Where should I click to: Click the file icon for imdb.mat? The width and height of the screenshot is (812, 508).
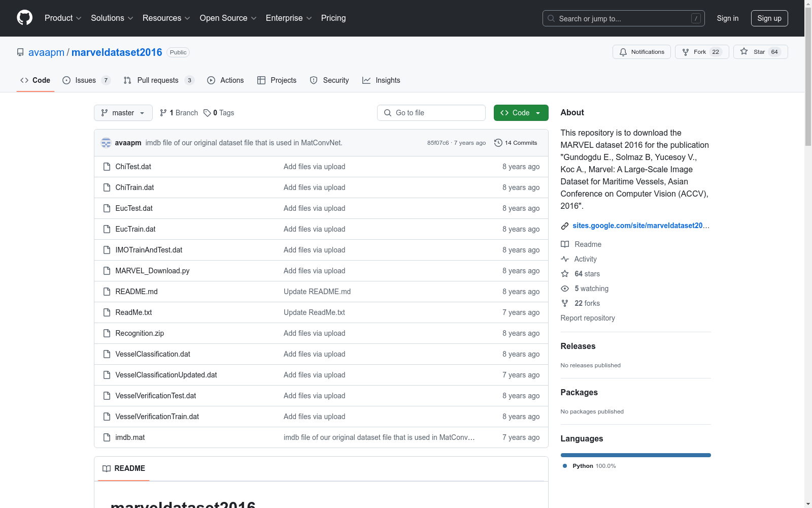coord(107,437)
